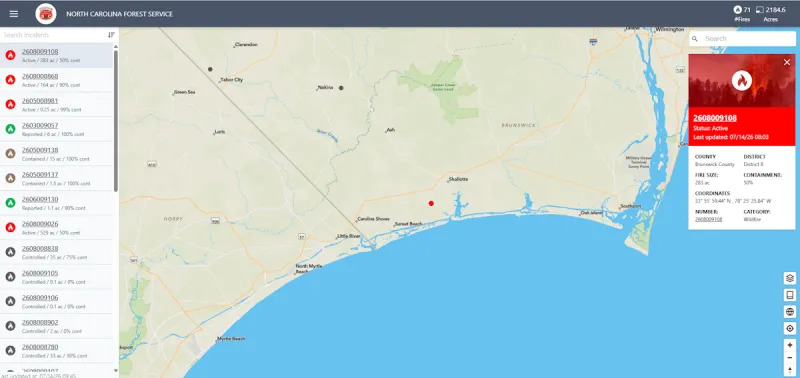
Task: Open incident link 2608008838
Action: point(40,248)
